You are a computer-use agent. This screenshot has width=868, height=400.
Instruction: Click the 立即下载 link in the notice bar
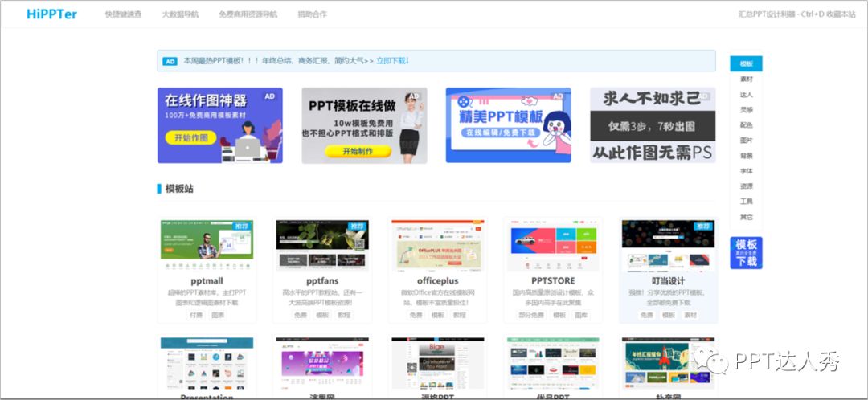point(392,61)
